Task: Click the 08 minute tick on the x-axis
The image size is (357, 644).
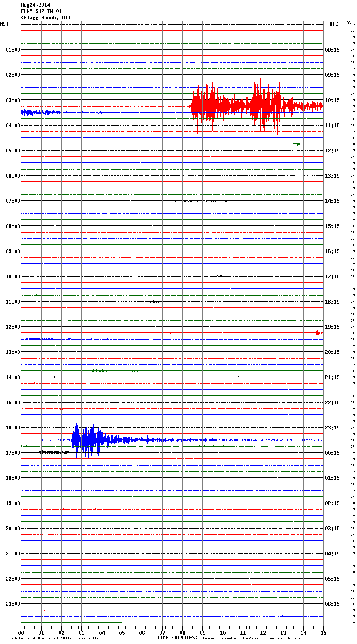Action: [x=182, y=633]
